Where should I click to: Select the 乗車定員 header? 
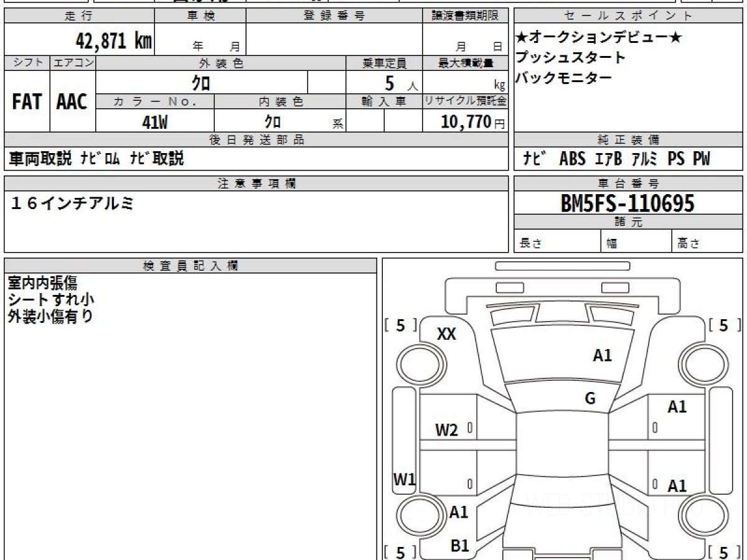click(x=384, y=63)
